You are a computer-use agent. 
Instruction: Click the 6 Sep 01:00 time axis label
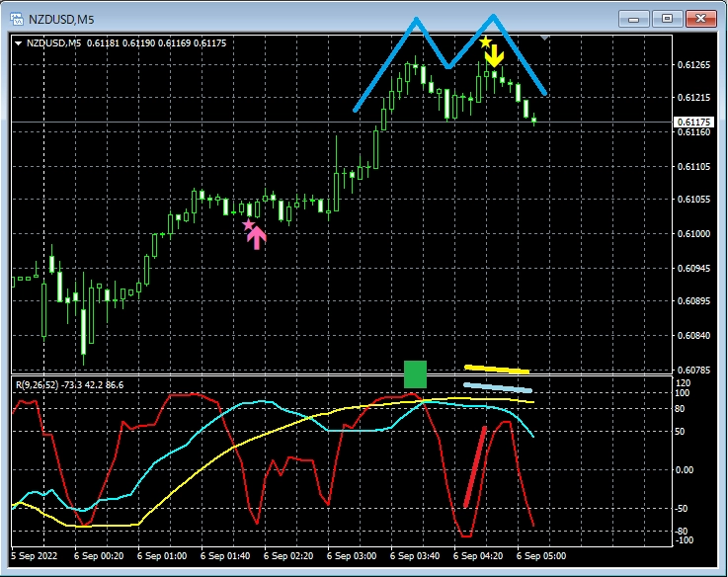pos(164,556)
